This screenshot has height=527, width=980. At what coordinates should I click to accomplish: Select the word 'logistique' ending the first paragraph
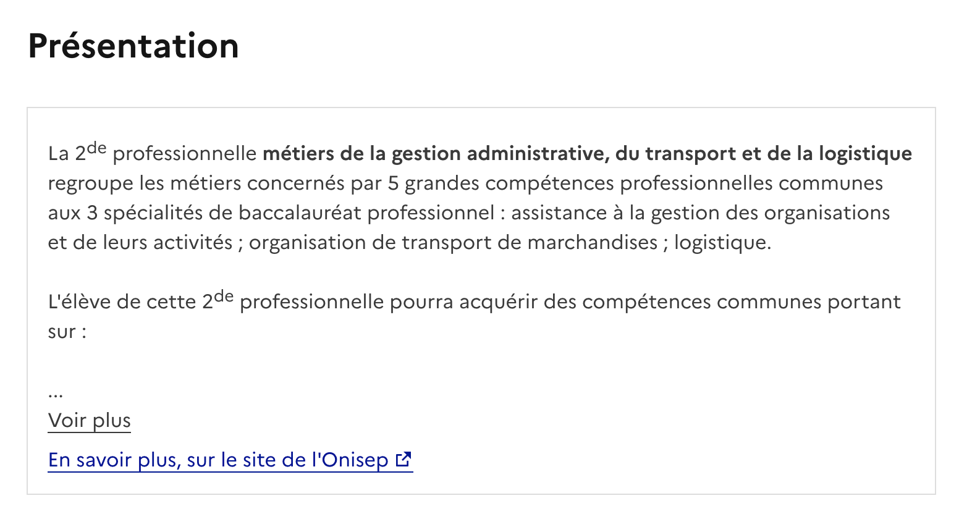723,242
